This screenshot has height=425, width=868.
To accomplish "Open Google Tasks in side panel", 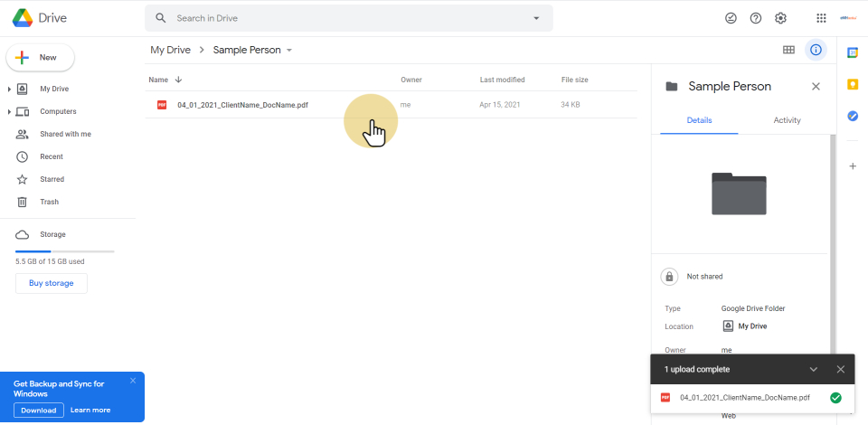I will (852, 116).
